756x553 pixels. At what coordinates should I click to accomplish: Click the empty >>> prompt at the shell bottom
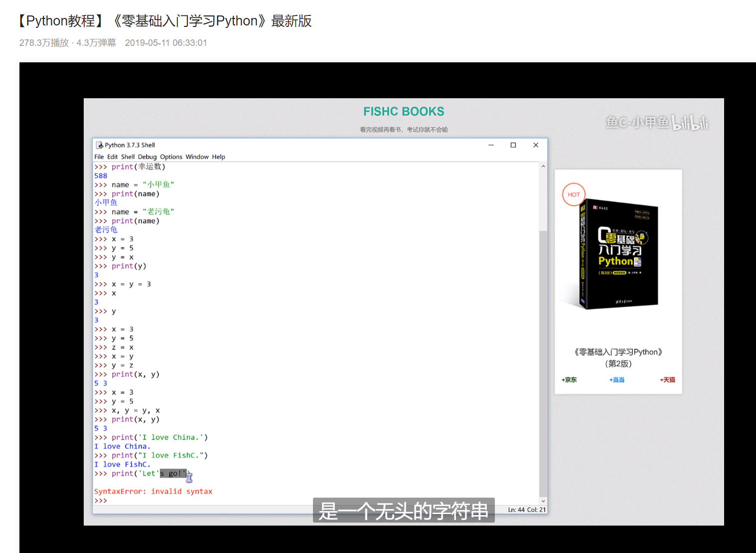click(101, 501)
